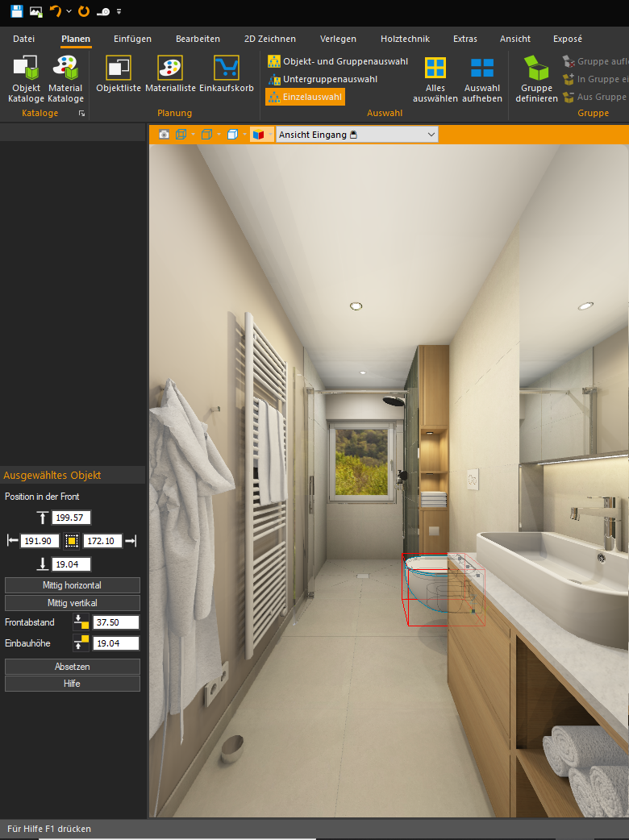Open the Ansicht Eingang view dropdown
This screenshot has height=840, width=629.
[x=431, y=135]
